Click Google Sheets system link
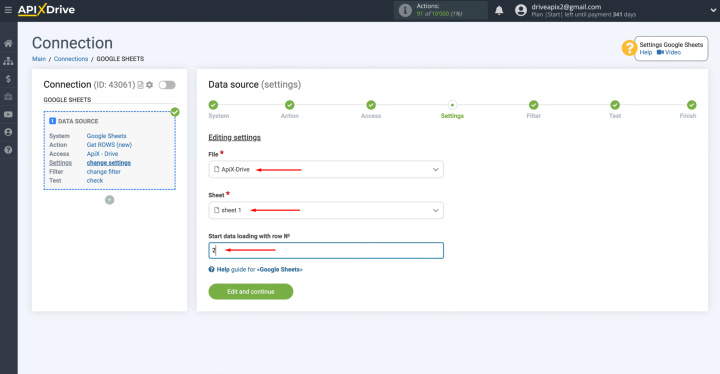 coord(107,136)
